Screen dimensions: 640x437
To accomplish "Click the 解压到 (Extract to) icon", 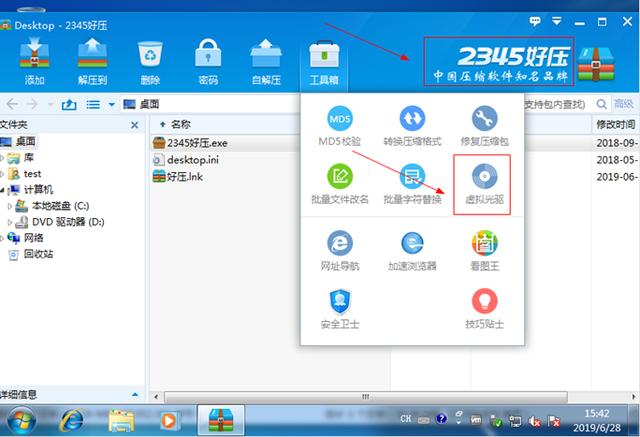I will [x=92, y=58].
